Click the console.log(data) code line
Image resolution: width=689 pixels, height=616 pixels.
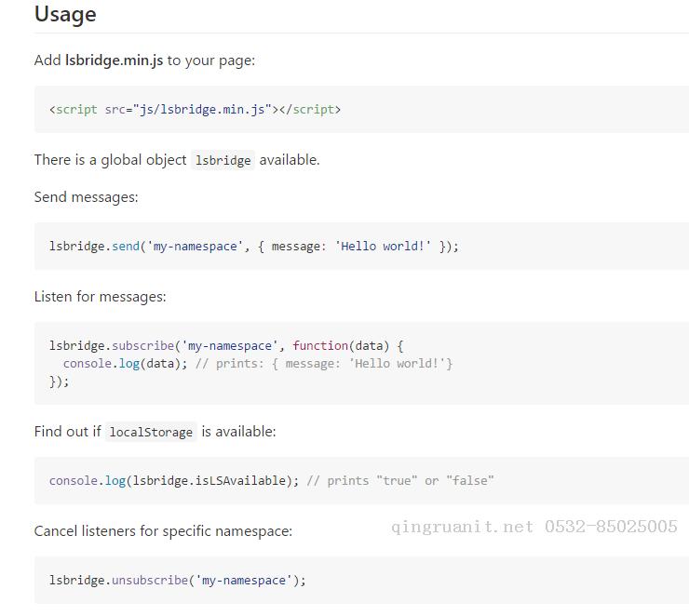258,364
